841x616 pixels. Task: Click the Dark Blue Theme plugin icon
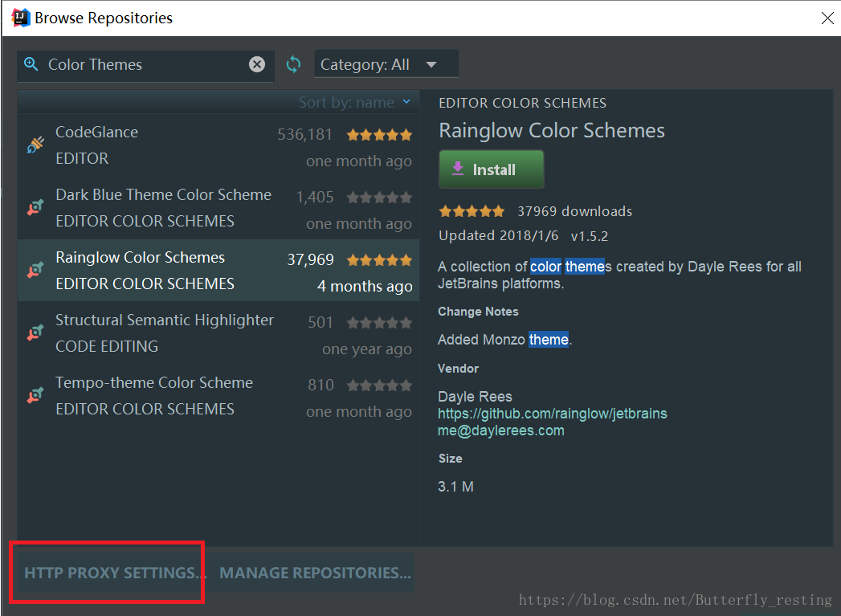point(35,207)
